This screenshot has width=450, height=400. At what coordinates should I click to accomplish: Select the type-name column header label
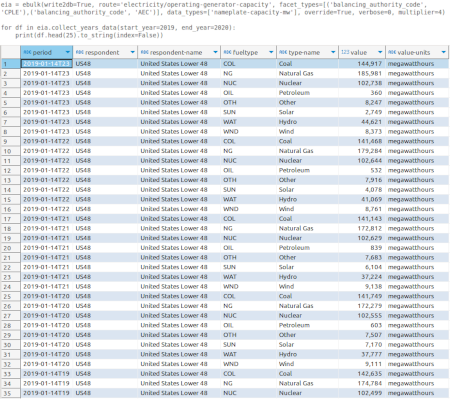[304, 53]
